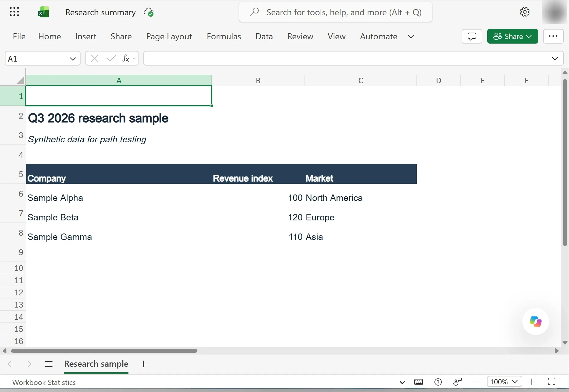Select the Research sample sheet tab
Screen dimensions: 569x392
pyautogui.click(x=96, y=364)
